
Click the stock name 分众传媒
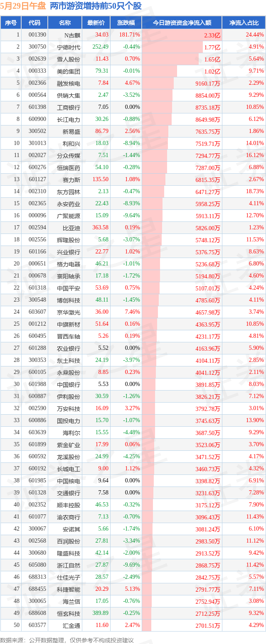69,156
